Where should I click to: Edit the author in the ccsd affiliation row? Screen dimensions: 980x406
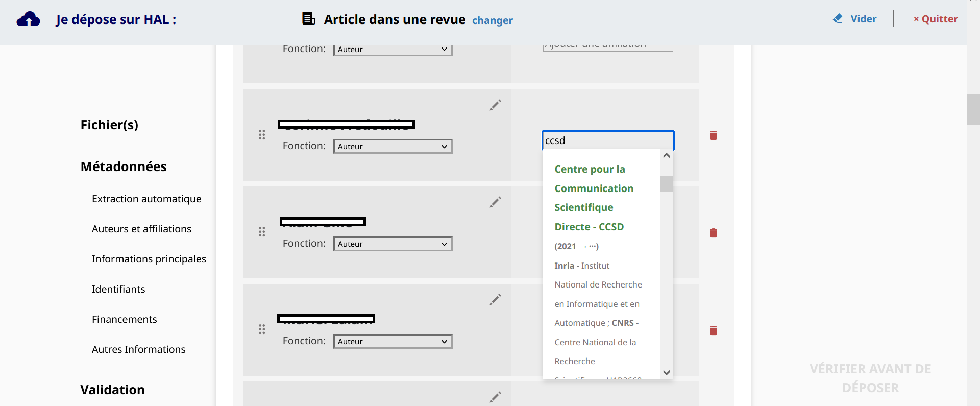point(495,105)
